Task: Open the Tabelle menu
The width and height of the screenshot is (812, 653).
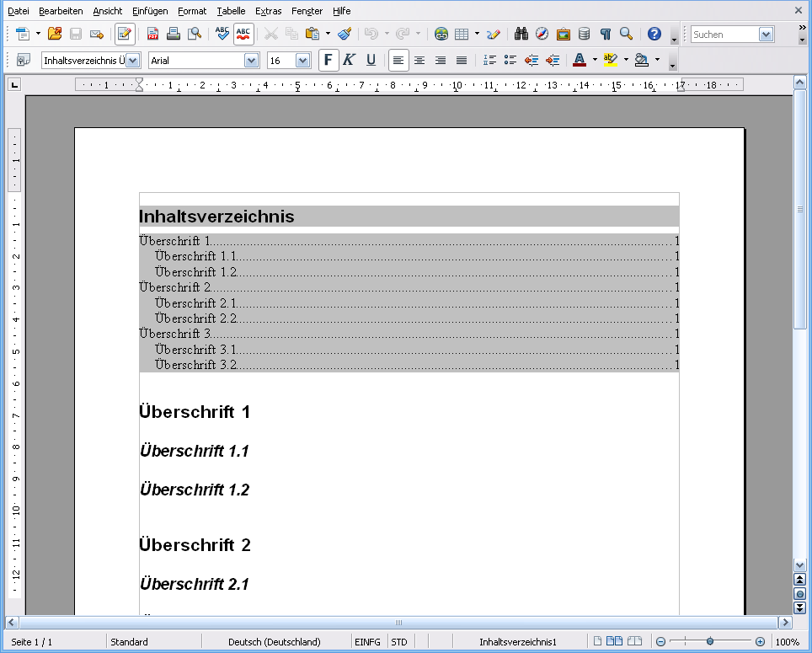Action: [x=231, y=11]
